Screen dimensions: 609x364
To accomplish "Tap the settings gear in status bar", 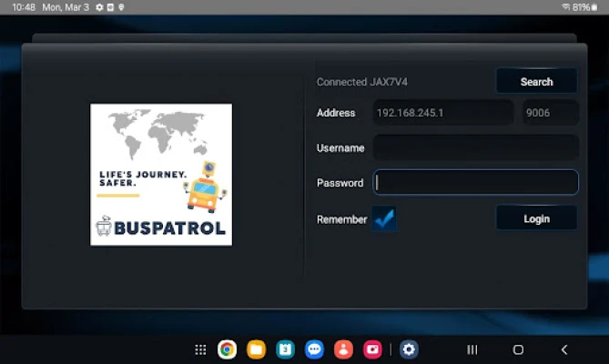I will (99, 7).
